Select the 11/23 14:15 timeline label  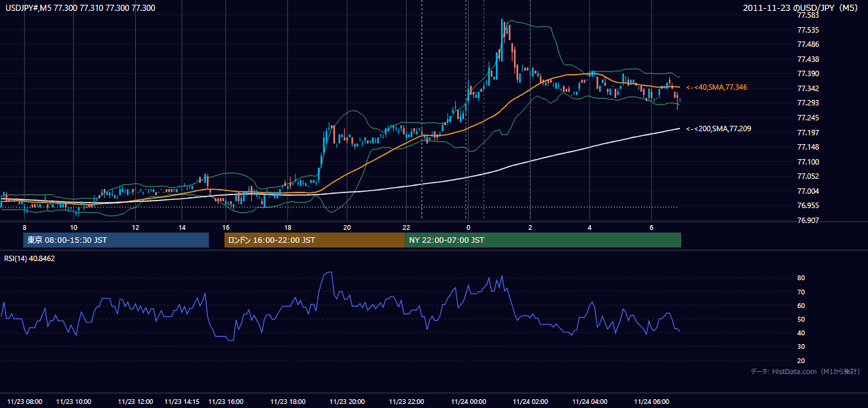point(181,401)
